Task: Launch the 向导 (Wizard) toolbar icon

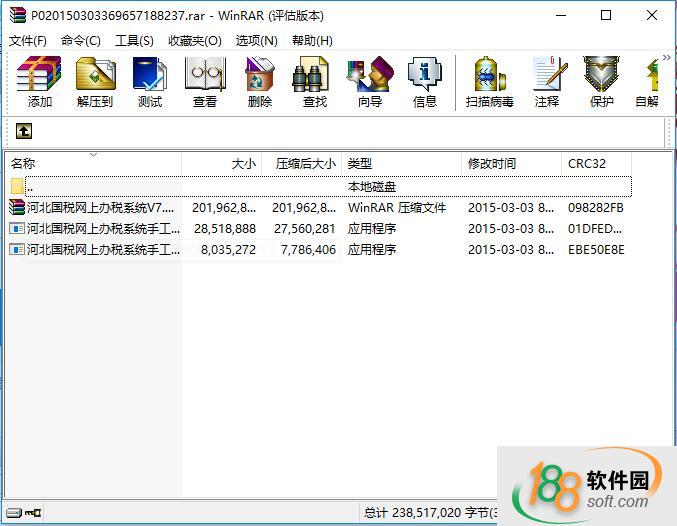Action: pos(370,81)
